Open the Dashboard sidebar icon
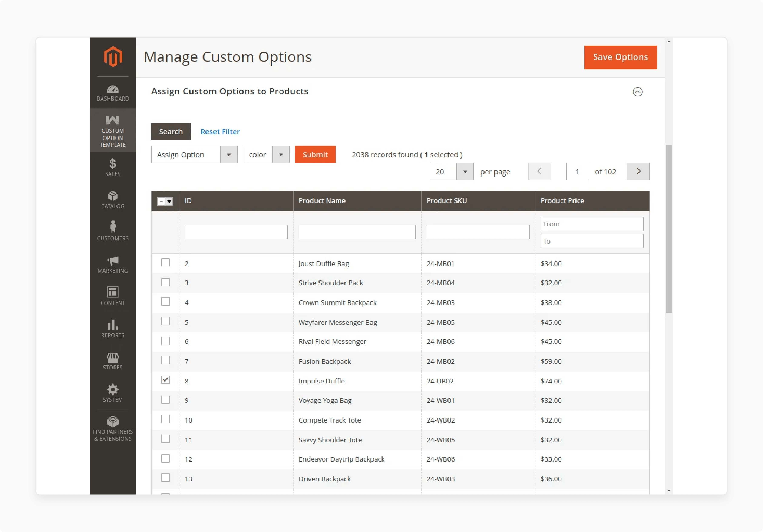This screenshot has width=763, height=532. pyautogui.click(x=113, y=93)
